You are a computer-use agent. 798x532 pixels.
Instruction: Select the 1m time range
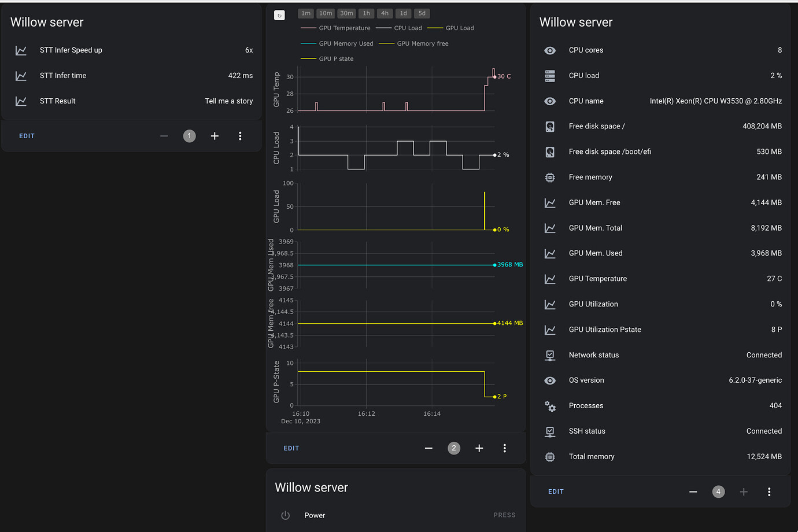306,13
